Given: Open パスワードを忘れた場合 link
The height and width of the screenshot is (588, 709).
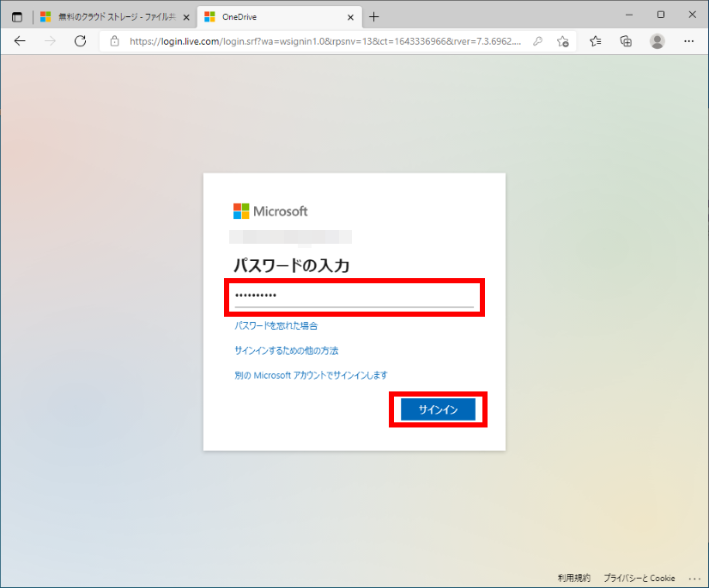Looking at the screenshot, I should click(x=276, y=325).
